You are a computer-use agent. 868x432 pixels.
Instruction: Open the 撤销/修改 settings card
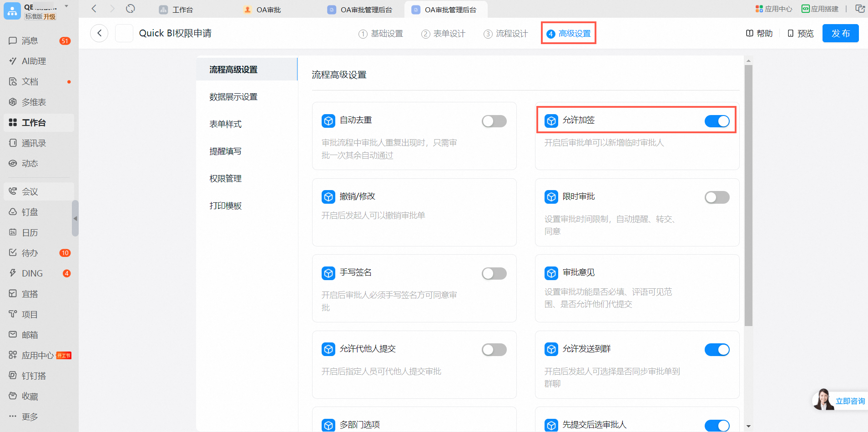(x=414, y=212)
